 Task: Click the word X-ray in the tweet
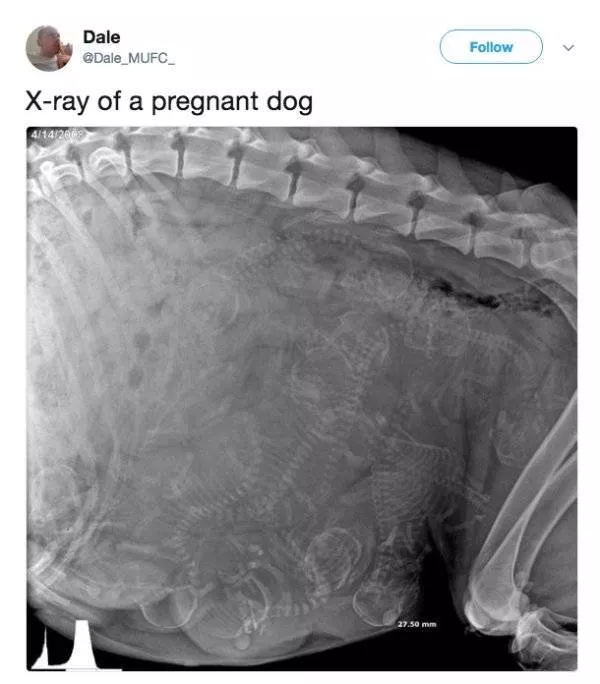click(x=57, y=101)
